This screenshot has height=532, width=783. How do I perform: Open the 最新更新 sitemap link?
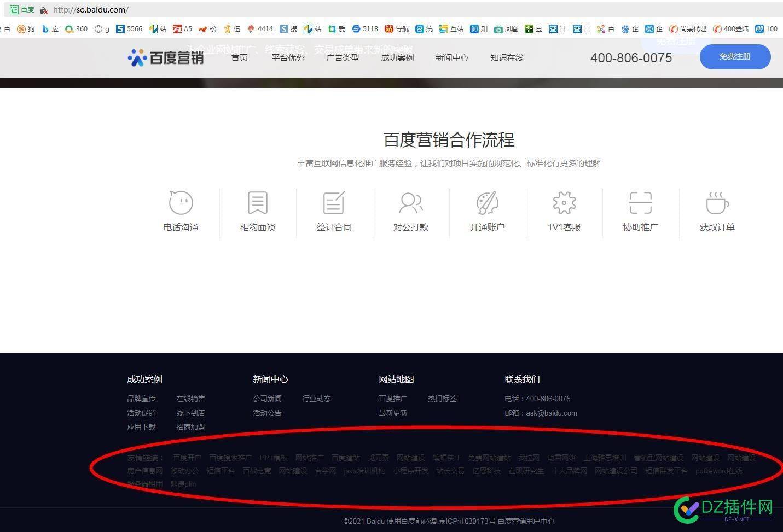pyautogui.click(x=393, y=413)
